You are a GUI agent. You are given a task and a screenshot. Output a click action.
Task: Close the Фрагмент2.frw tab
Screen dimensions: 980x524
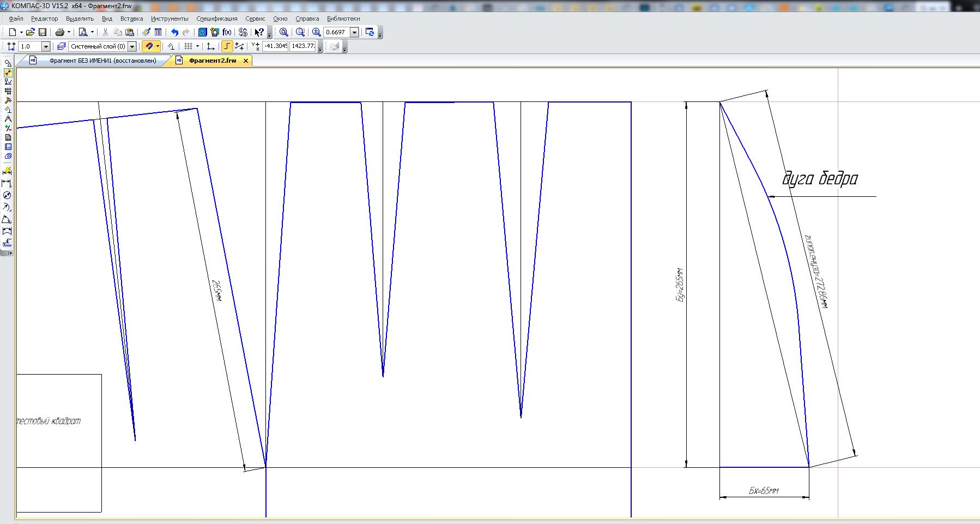point(246,61)
